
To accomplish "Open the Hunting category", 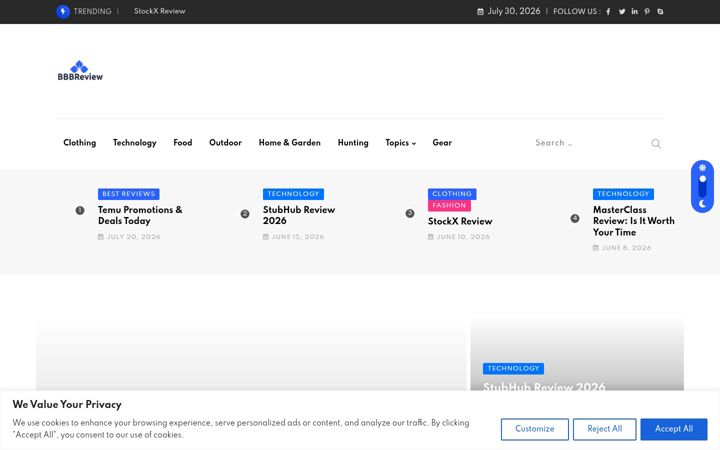I will [x=353, y=143].
